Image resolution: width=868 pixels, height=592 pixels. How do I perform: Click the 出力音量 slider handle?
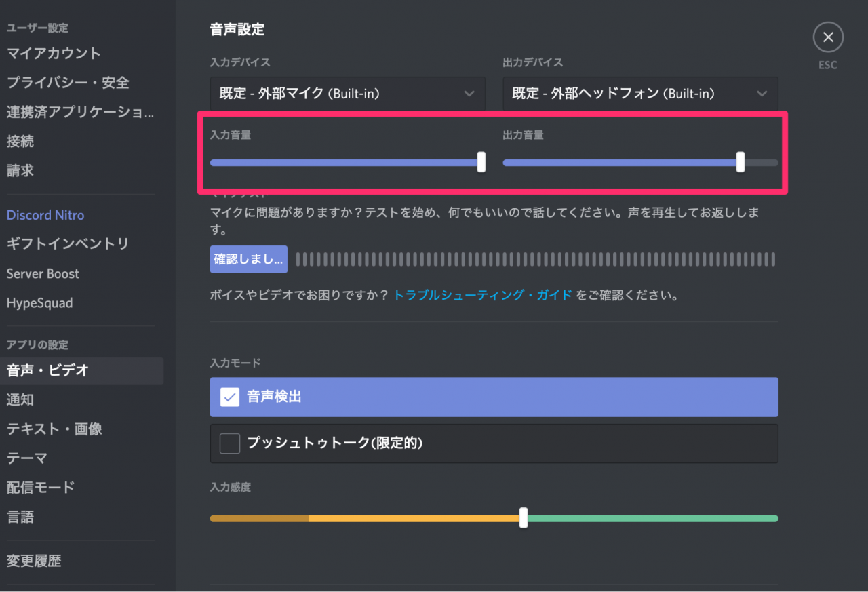click(741, 162)
